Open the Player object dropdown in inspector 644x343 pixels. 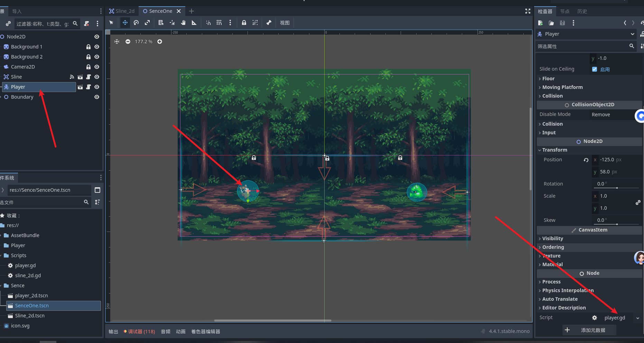pyautogui.click(x=632, y=34)
